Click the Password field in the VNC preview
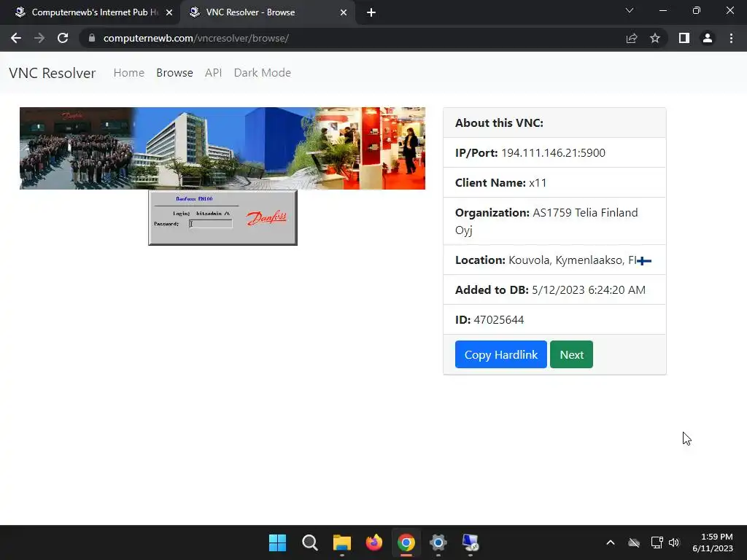Viewport: 747px width, 560px height. click(211, 223)
